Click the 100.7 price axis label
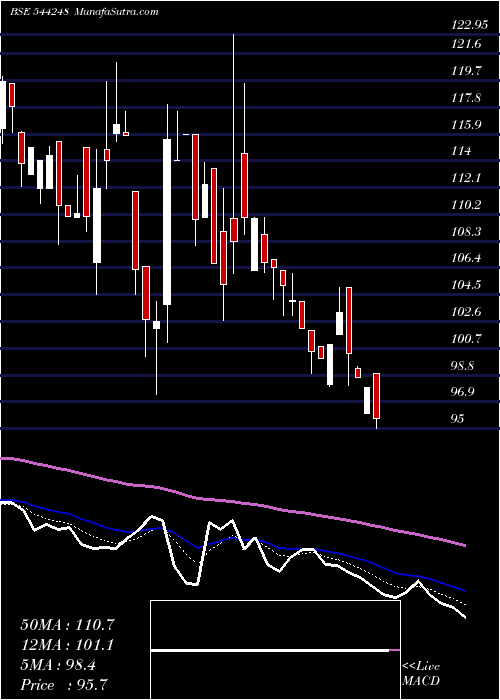The width and height of the screenshot is (500, 700). 466,338
